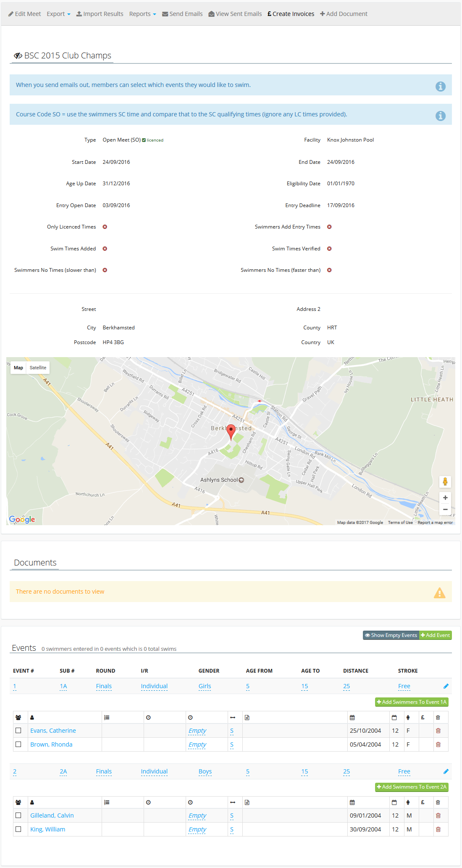Edit the Individual field of event 2
This screenshot has width=462, height=868.
[x=154, y=771]
